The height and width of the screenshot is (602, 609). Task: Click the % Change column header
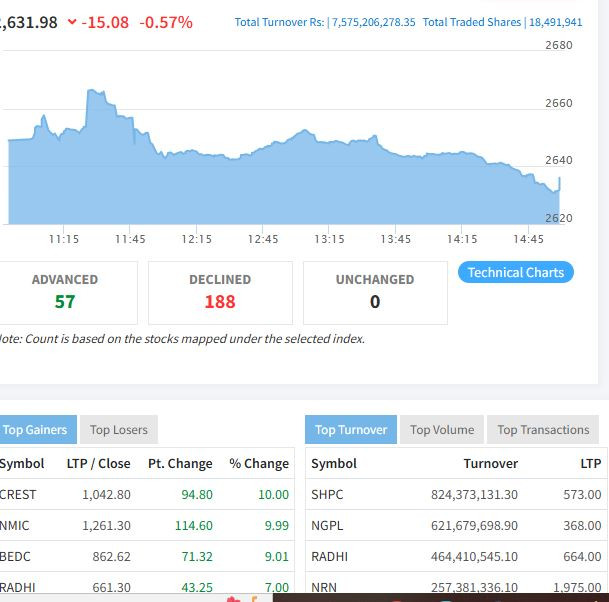259,463
